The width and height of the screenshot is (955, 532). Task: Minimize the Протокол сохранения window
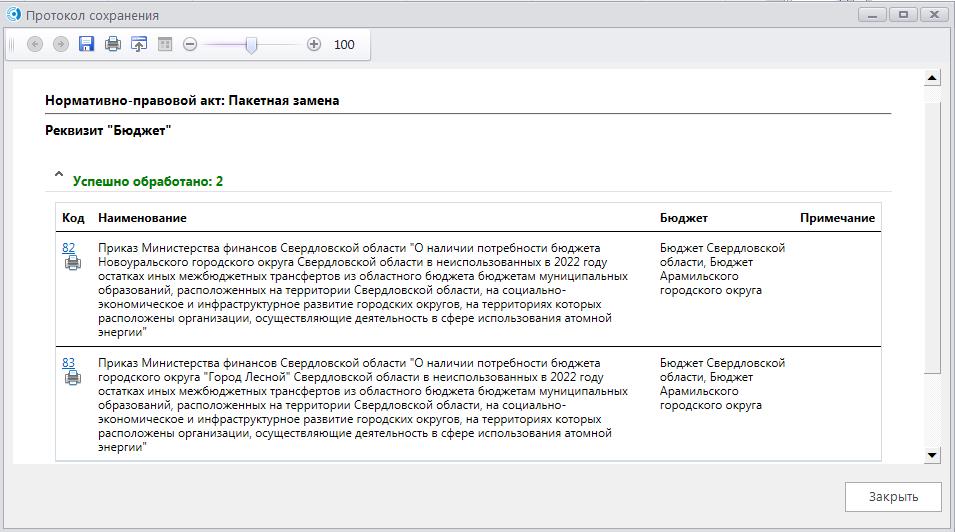pyautogui.click(x=872, y=15)
